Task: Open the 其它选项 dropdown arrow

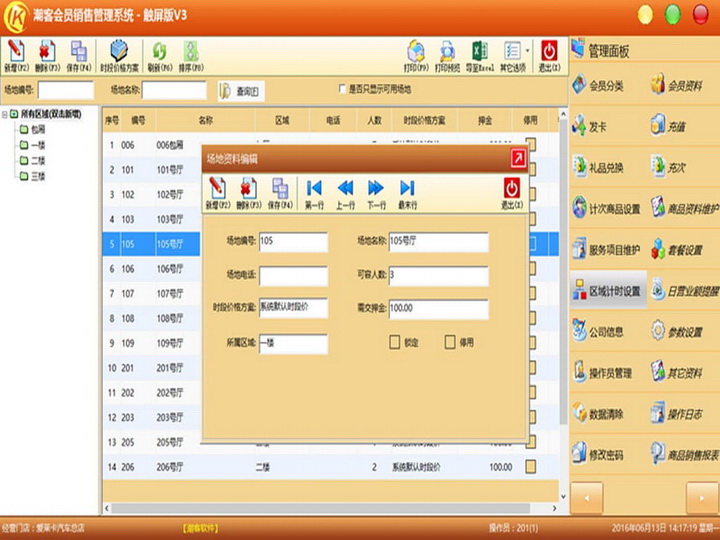Action: pyautogui.click(x=528, y=51)
